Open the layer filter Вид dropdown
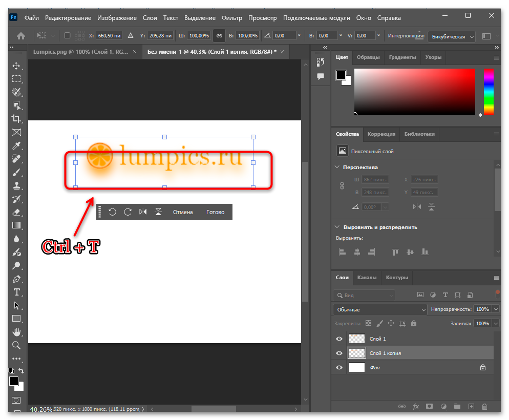Image resolution: width=509 pixels, height=420 pixels. click(x=364, y=296)
